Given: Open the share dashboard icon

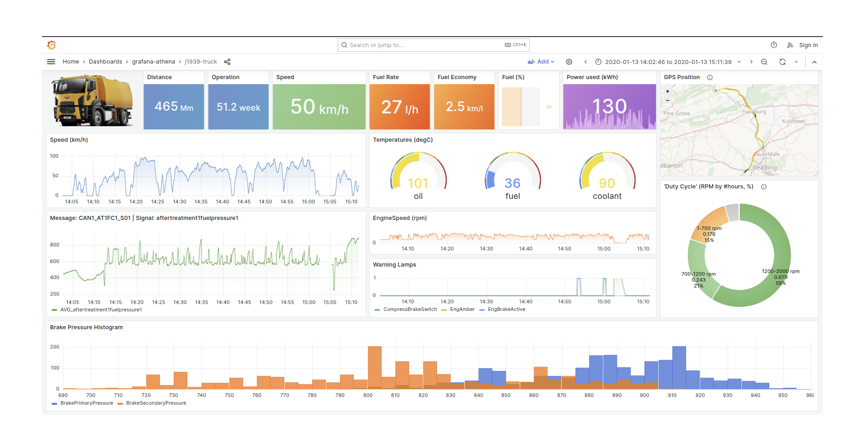Looking at the screenshot, I should pyautogui.click(x=227, y=61).
